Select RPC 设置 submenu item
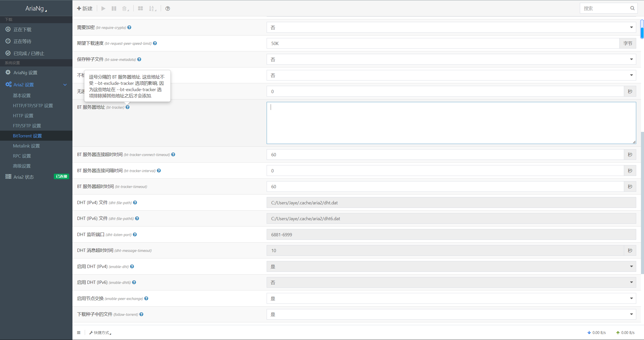 point(36,156)
